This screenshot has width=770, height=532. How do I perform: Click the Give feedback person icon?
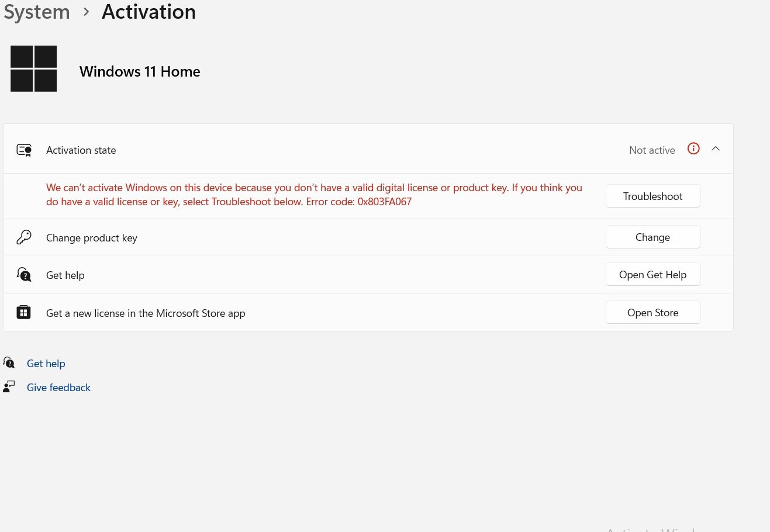pyautogui.click(x=9, y=386)
